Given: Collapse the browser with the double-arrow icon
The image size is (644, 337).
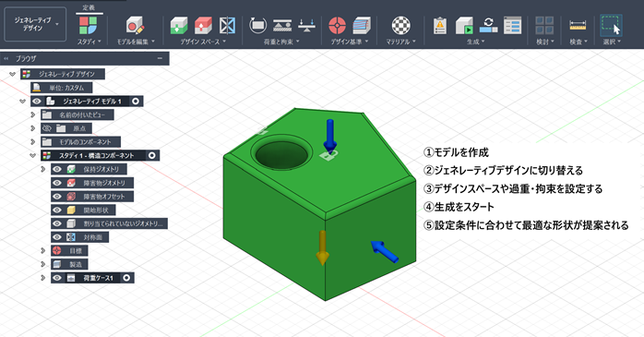Looking at the screenshot, I should click(6, 59).
